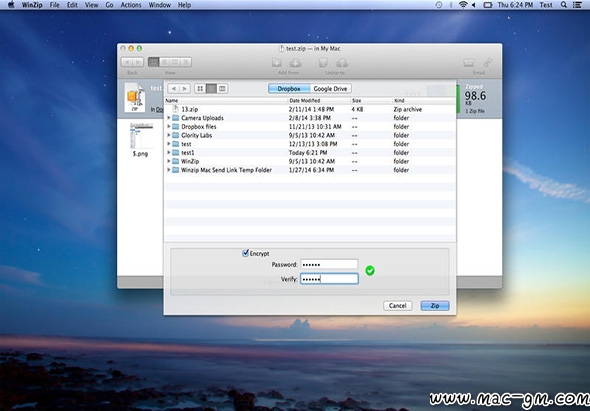Switch the sheet to icon view
This screenshot has height=411, width=590.
(x=200, y=89)
